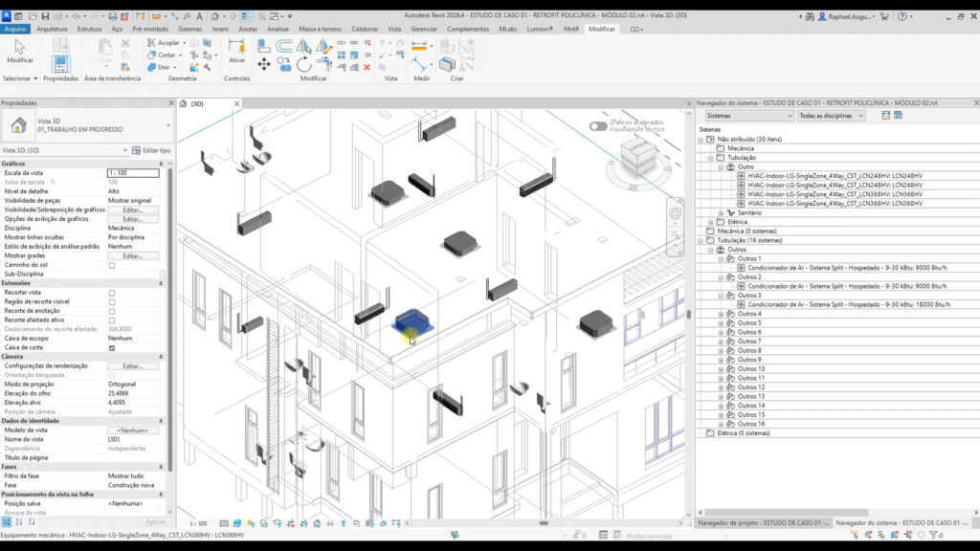This screenshot has width=980, height=551.
Task: Close the {3D} view tab
Action: [x=237, y=103]
